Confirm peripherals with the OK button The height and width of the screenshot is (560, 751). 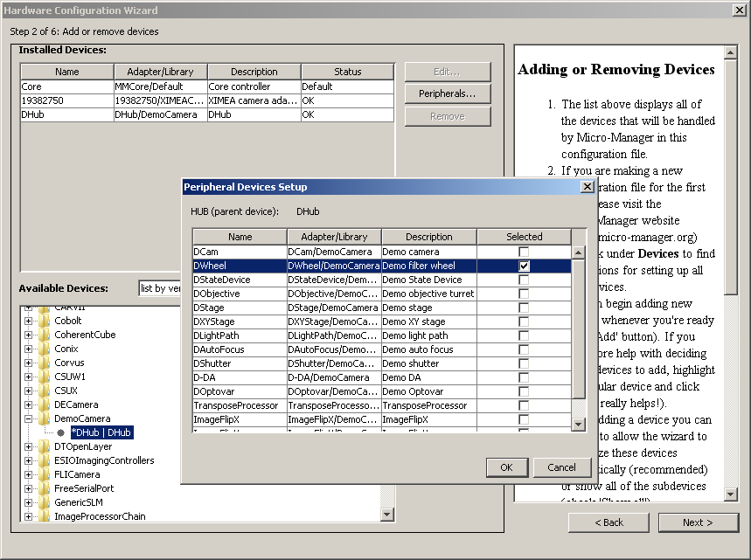coord(507,467)
